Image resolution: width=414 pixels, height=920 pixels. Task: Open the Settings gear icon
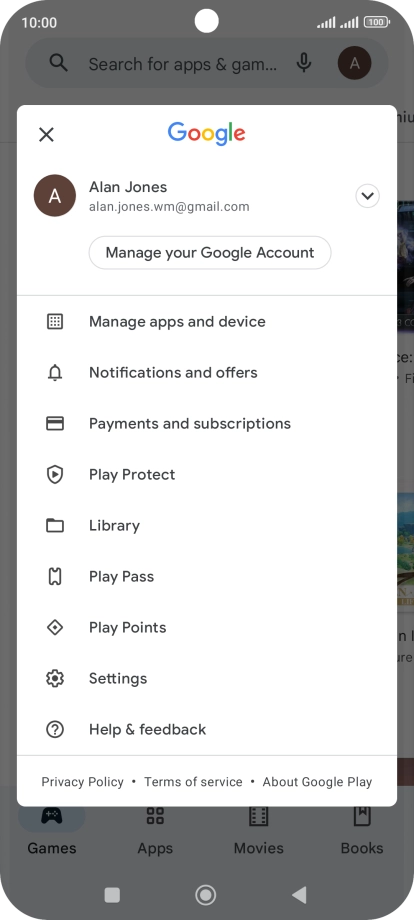click(55, 679)
